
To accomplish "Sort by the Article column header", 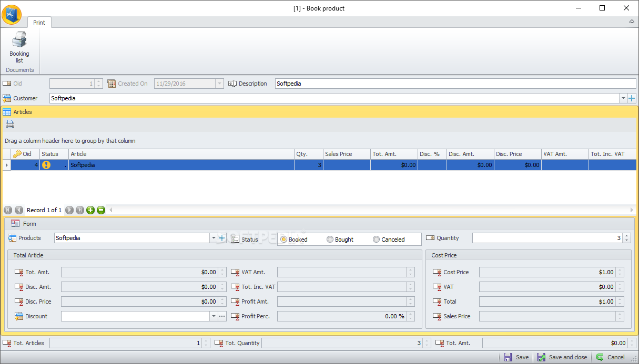I will click(181, 154).
